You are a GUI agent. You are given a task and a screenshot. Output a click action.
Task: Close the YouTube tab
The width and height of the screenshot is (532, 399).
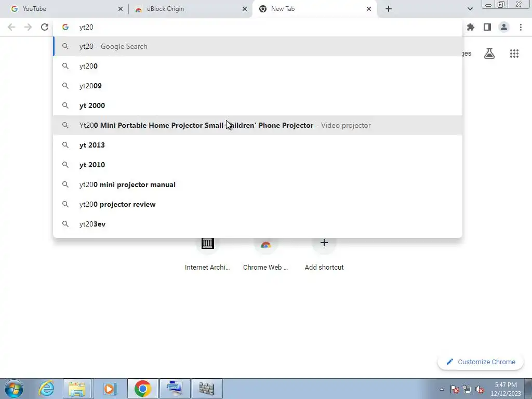(121, 9)
